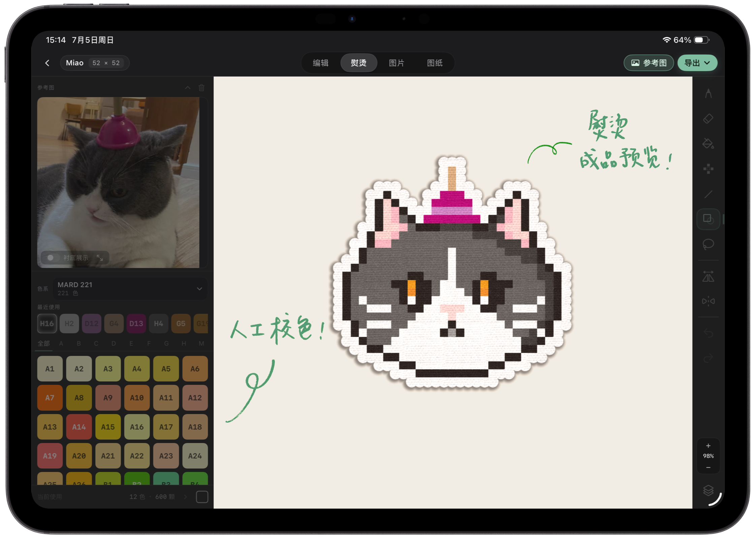This screenshot has height=539, width=756.
Task: Pick the A14 red color swatch
Action: click(x=79, y=427)
